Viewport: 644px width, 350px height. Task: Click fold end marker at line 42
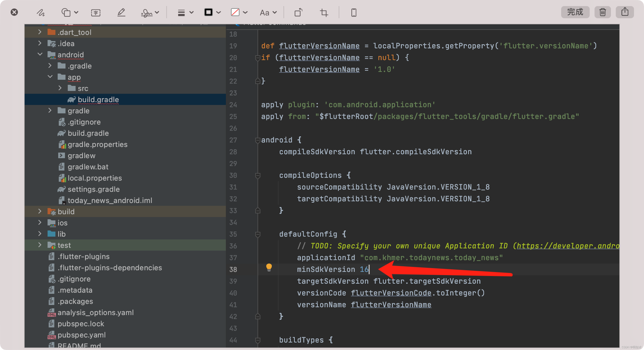(258, 316)
